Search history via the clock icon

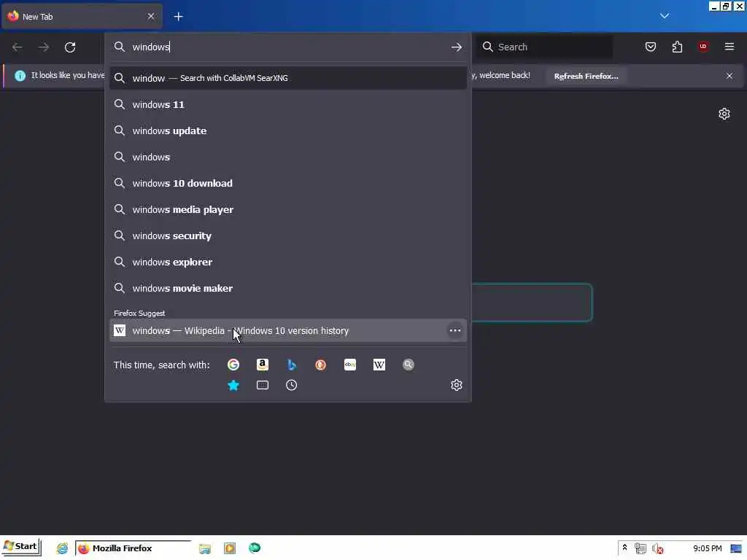[292, 385]
